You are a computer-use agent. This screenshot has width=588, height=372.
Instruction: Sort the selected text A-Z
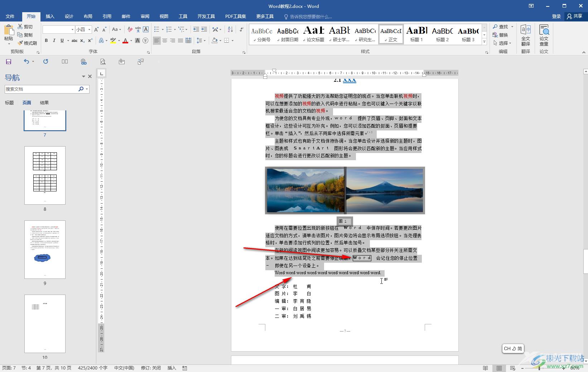coord(230,29)
